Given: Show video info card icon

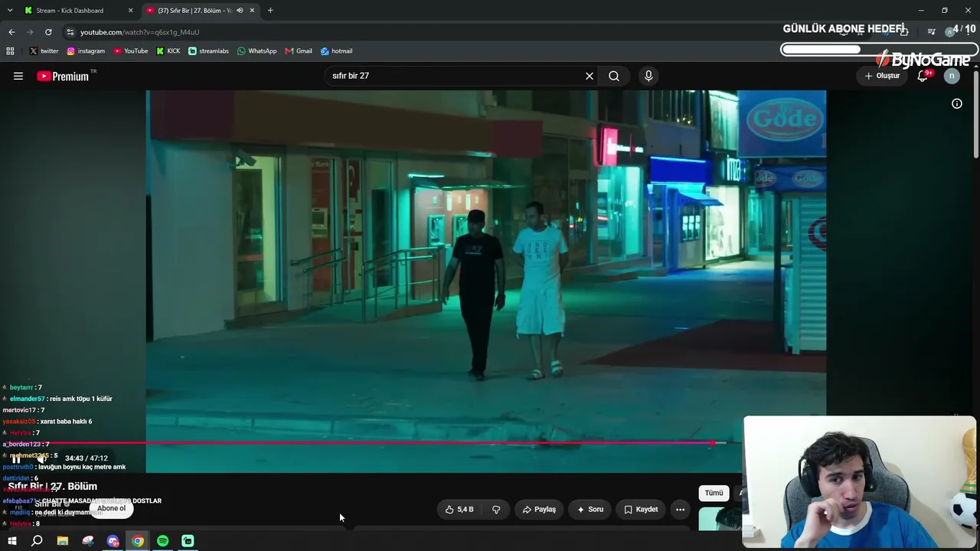Looking at the screenshot, I should [957, 103].
